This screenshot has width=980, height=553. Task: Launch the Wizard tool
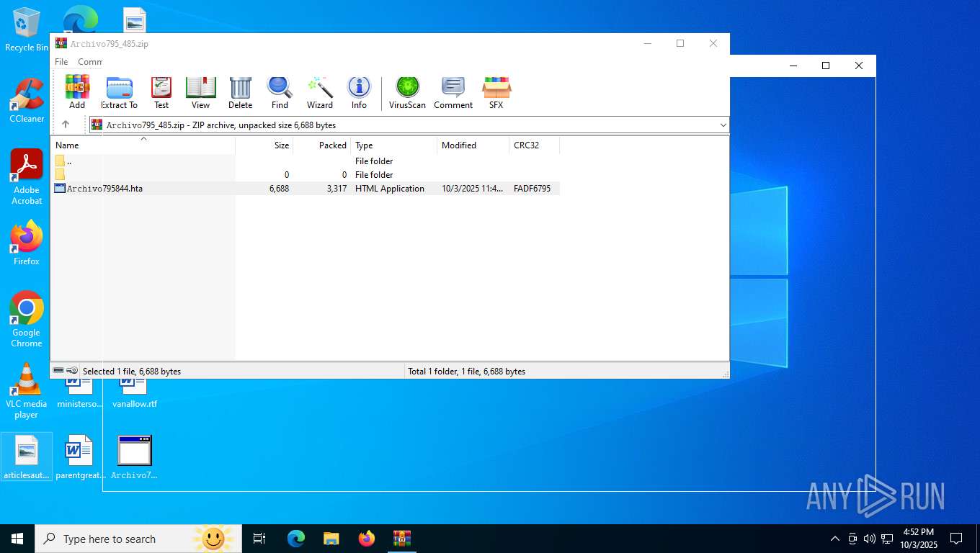tap(320, 92)
